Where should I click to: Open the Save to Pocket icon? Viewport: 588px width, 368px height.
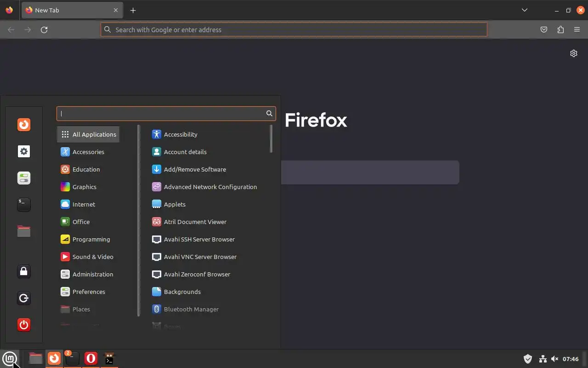pyautogui.click(x=544, y=29)
